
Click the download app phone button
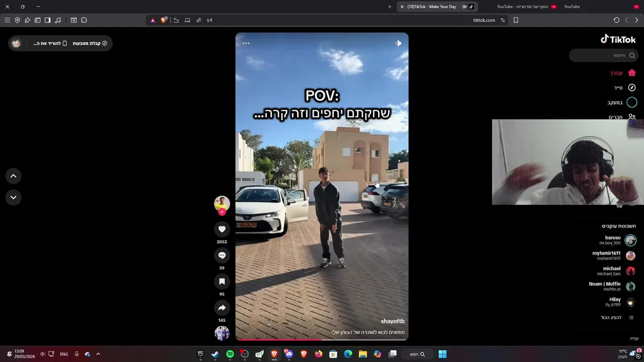point(50,43)
